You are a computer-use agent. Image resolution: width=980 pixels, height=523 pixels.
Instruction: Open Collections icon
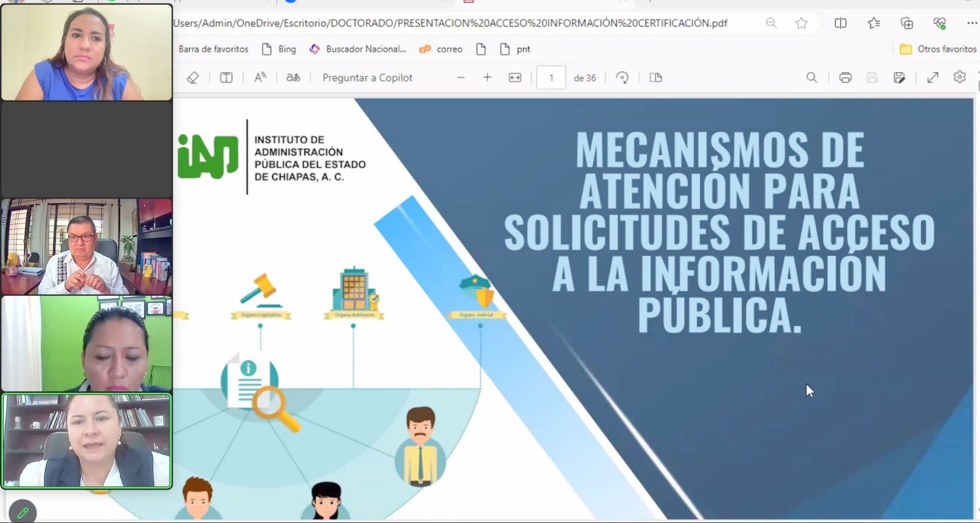907,23
